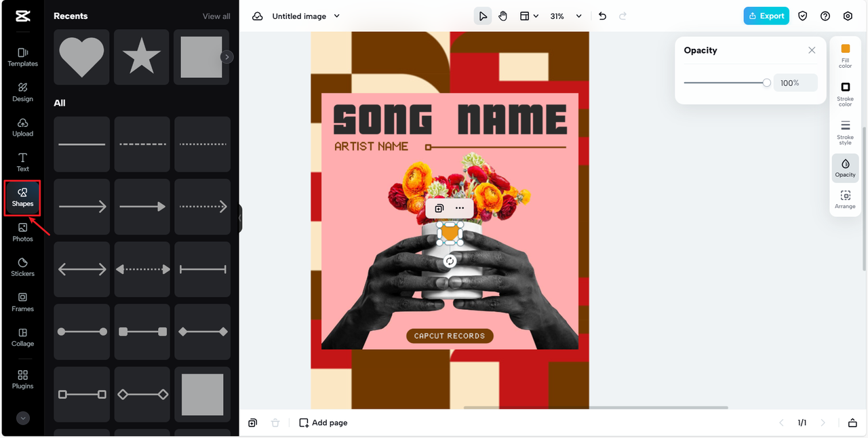Add the line with hollow square endpoints
This screenshot has height=438, width=868.
click(81, 394)
